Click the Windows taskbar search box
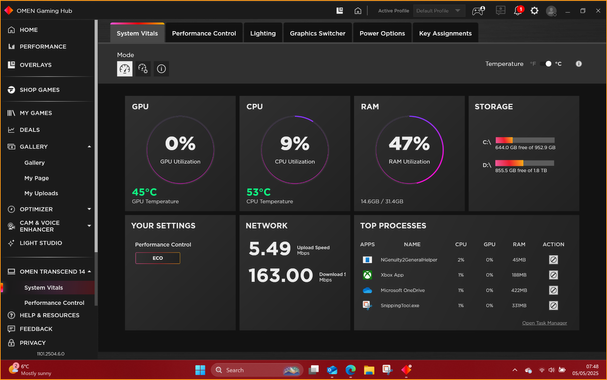This screenshot has height=380, width=607. pyautogui.click(x=257, y=370)
